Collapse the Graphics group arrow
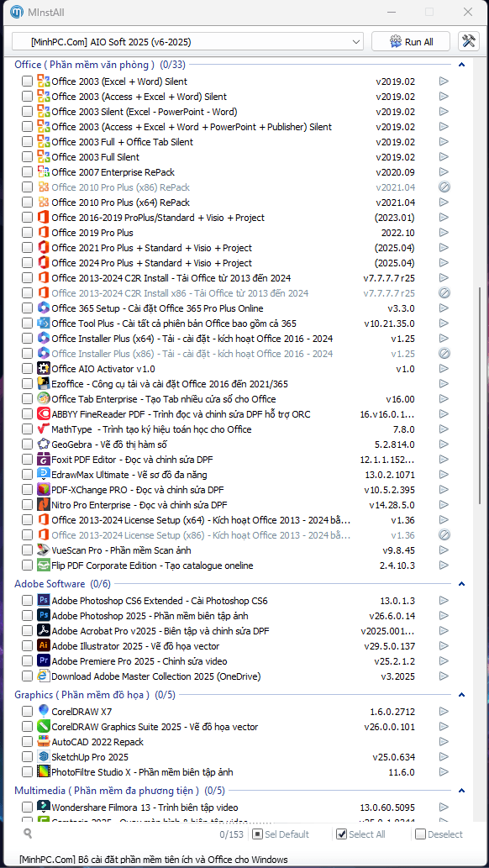Screen dimensions: 489x868 (x=462, y=695)
